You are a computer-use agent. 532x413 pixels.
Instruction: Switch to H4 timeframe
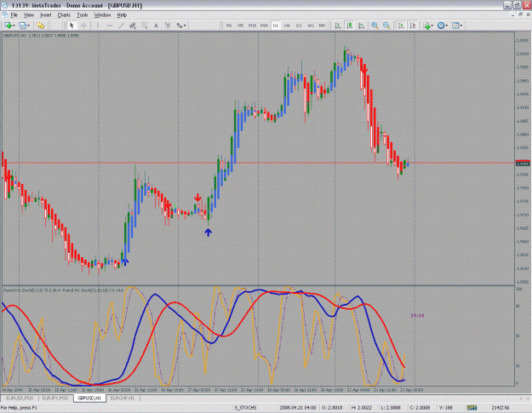[x=287, y=26]
